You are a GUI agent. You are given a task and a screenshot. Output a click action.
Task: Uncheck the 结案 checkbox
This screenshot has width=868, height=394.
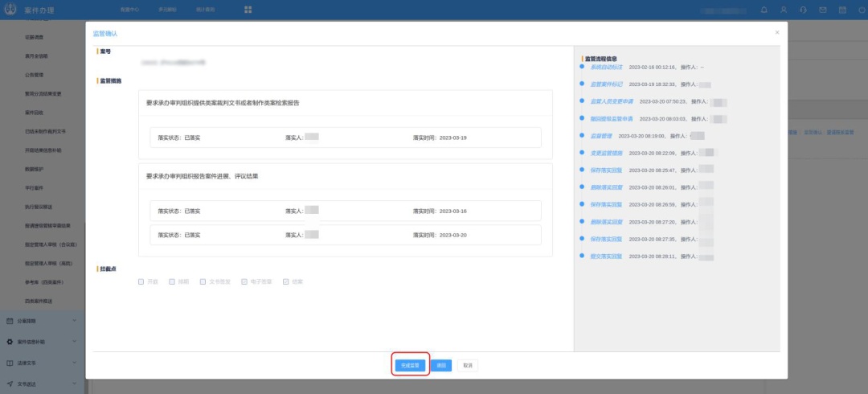285,281
